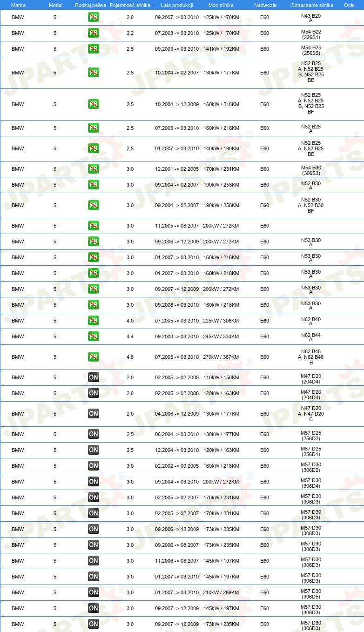Click power value 141kW / 192KM
The image size is (364, 632).
click(x=221, y=49)
